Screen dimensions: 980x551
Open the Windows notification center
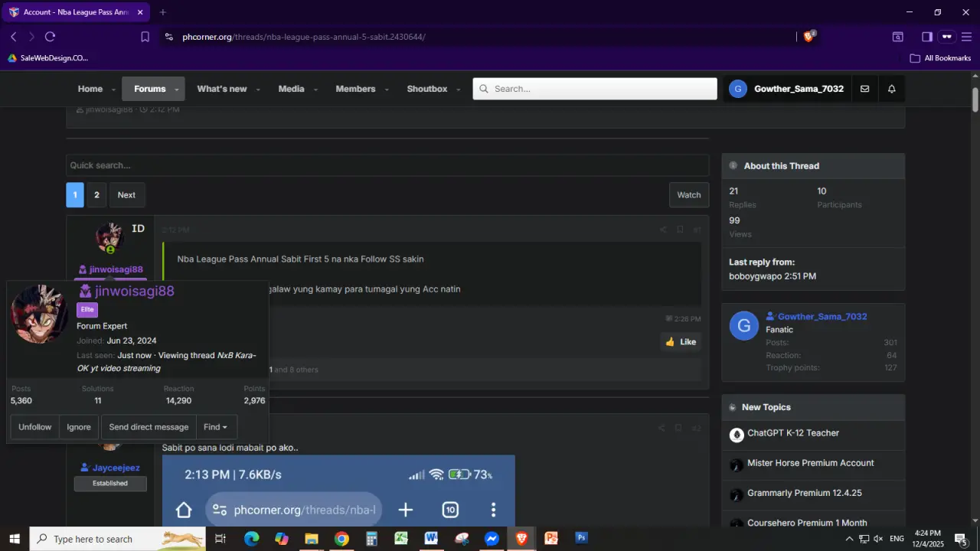click(961, 539)
